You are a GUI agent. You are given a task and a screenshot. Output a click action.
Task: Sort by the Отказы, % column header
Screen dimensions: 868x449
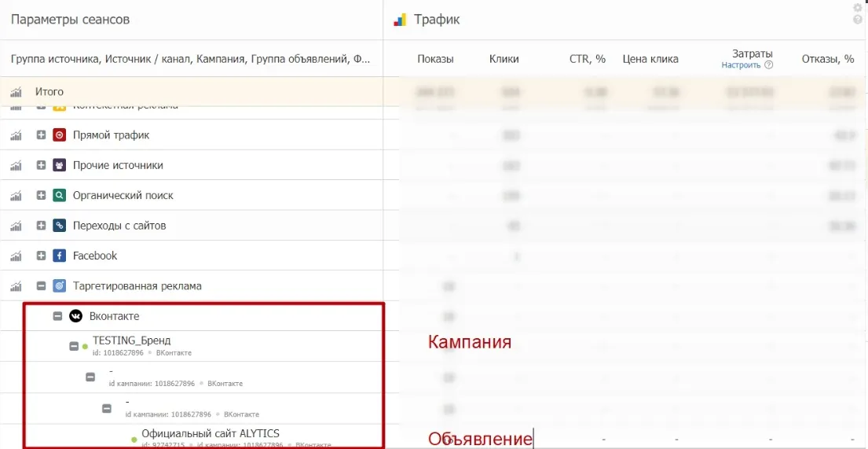(x=828, y=59)
